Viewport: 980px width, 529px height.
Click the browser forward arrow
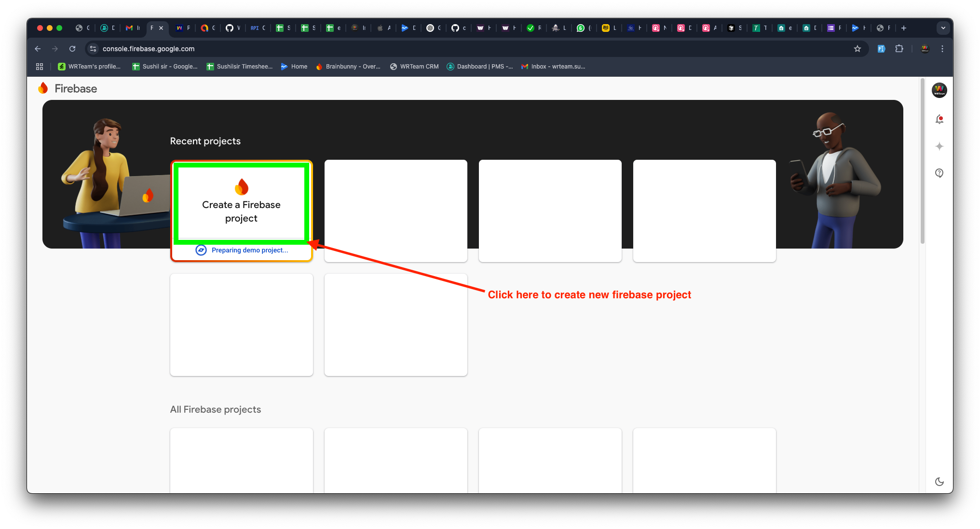coord(55,49)
